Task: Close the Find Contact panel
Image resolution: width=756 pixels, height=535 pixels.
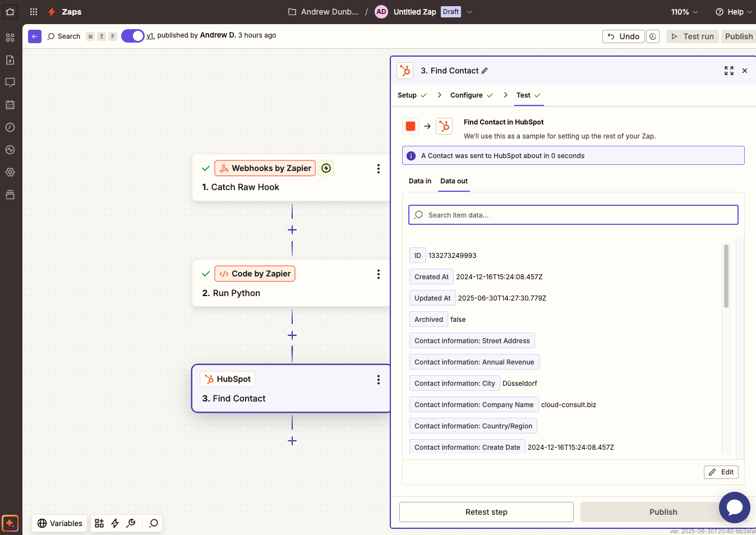Action: click(x=745, y=71)
